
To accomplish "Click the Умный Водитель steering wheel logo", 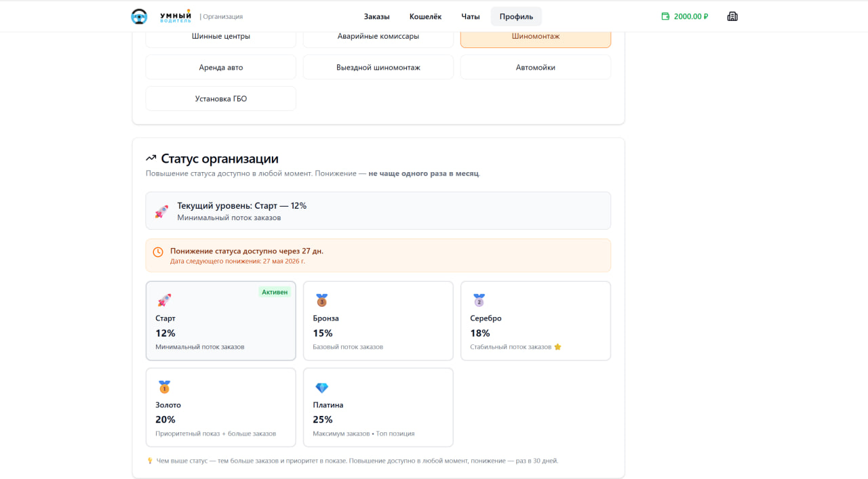I will click(139, 16).
